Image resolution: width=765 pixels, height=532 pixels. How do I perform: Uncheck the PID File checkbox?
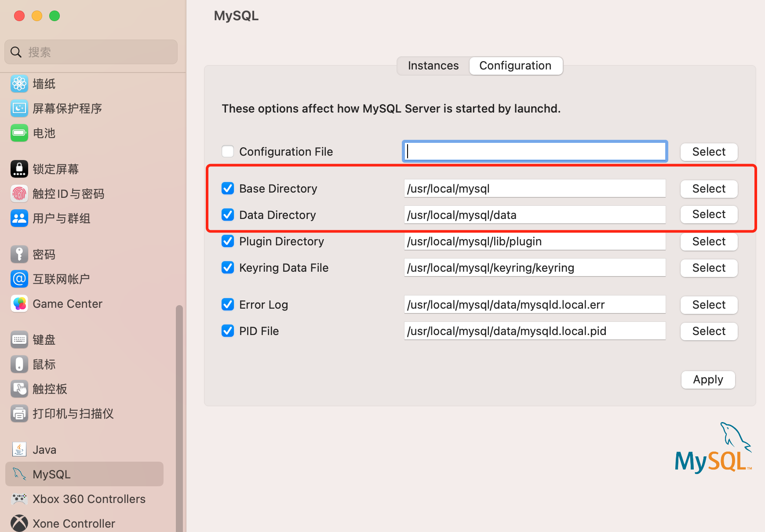coord(228,331)
